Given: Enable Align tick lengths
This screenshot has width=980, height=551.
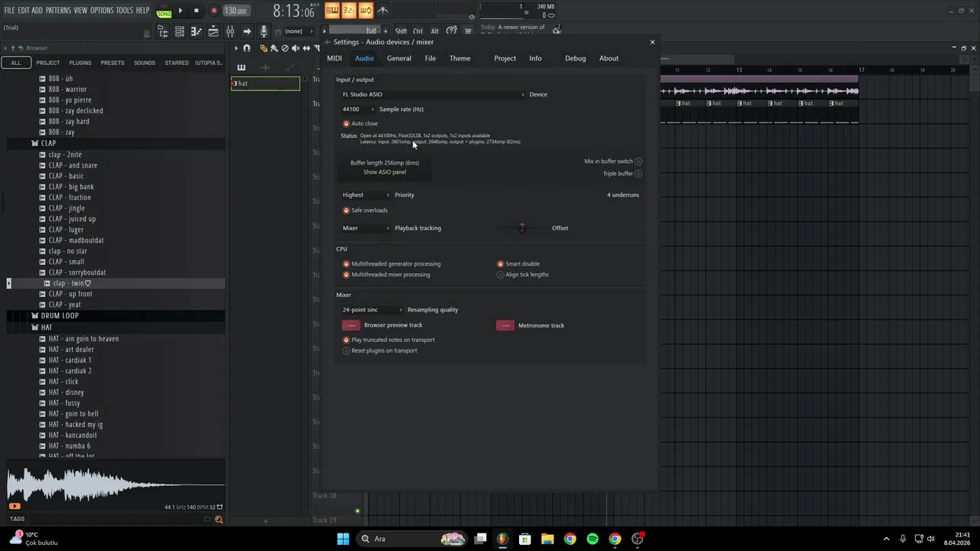Looking at the screenshot, I should [x=523, y=275].
